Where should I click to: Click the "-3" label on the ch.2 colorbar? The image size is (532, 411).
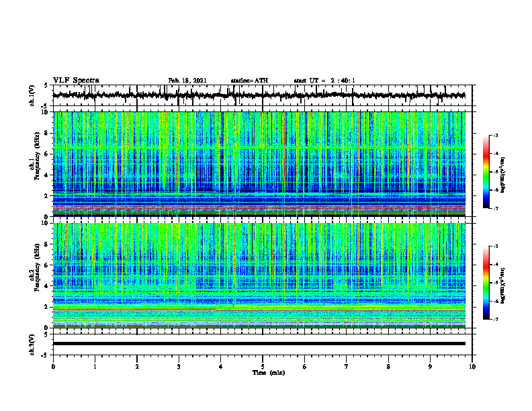(x=495, y=246)
